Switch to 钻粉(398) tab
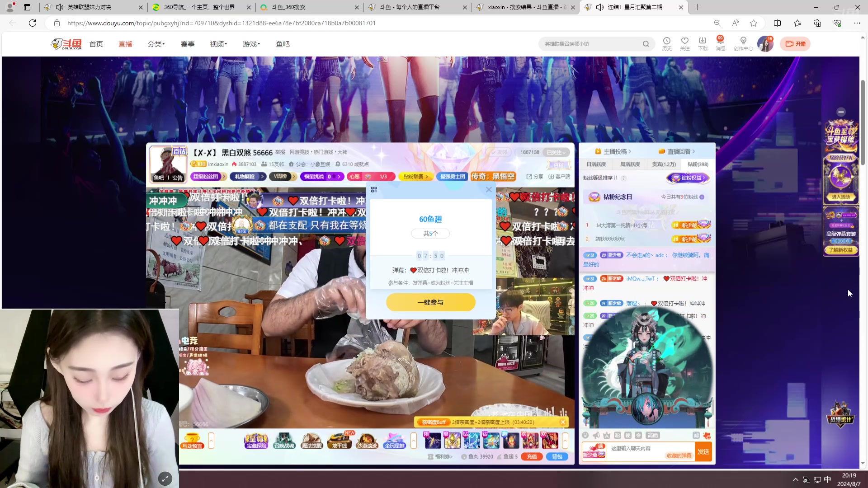Image resolution: width=868 pixels, height=488 pixels. pos(698,164)
